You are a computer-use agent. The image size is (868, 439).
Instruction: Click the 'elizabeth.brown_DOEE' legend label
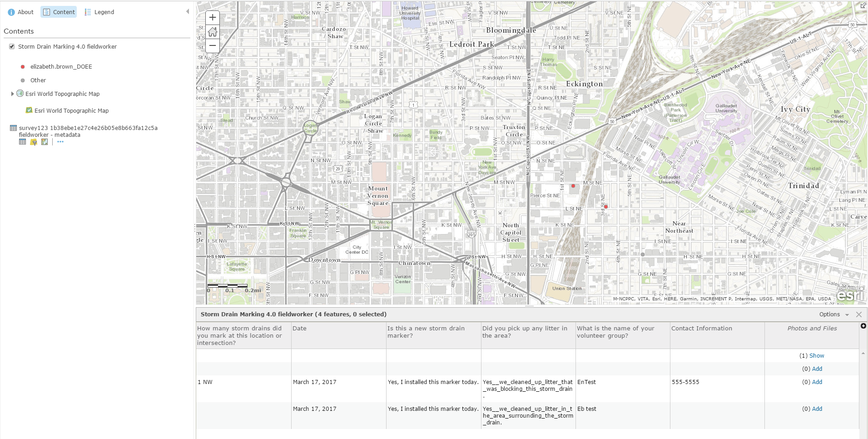click(x=61, y=67)
